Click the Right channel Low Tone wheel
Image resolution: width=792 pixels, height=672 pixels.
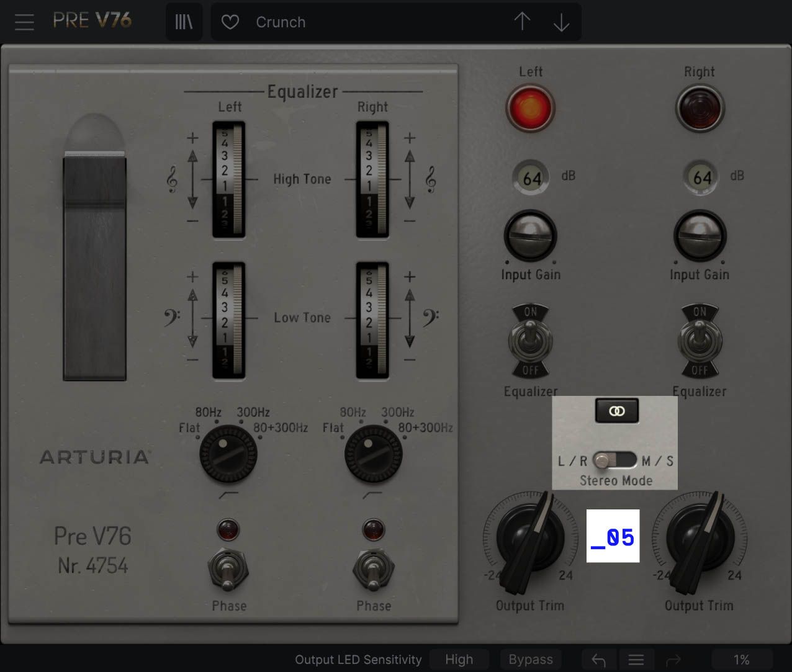(x=372, y=320)
